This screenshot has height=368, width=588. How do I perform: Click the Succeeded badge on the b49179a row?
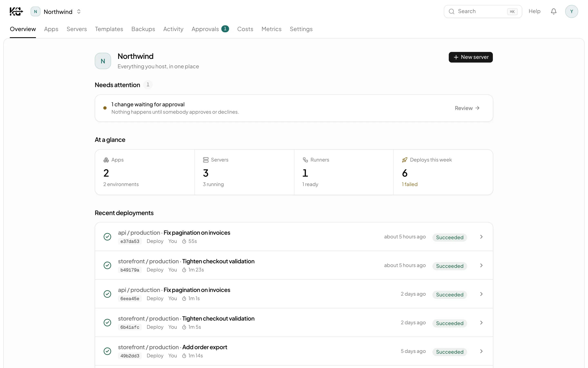coord(450,266)
